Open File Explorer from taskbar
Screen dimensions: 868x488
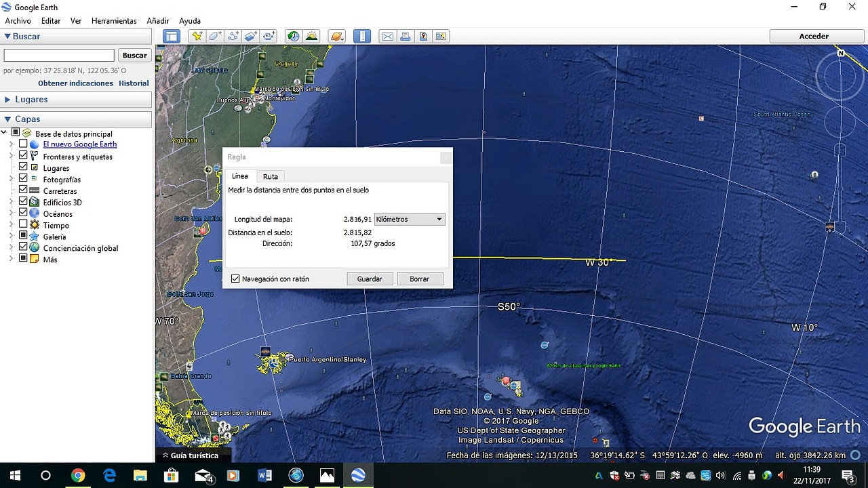(140, 475)
